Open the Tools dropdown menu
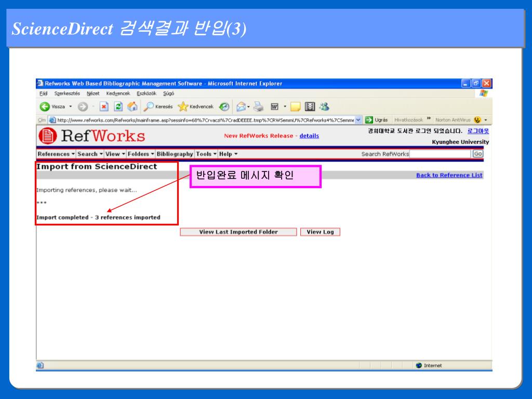The height and width of the screenshot is (399, 532). tap(206, 154)
